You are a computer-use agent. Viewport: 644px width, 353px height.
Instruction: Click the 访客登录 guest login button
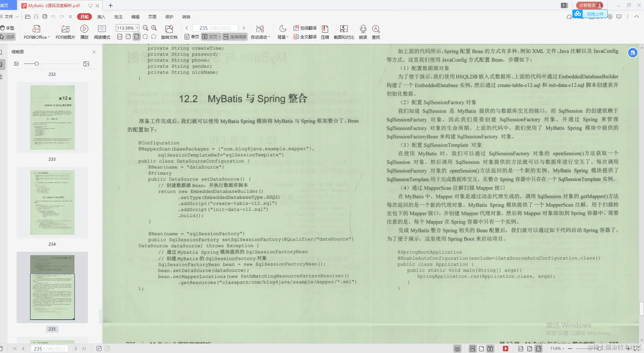click(590, 5)
